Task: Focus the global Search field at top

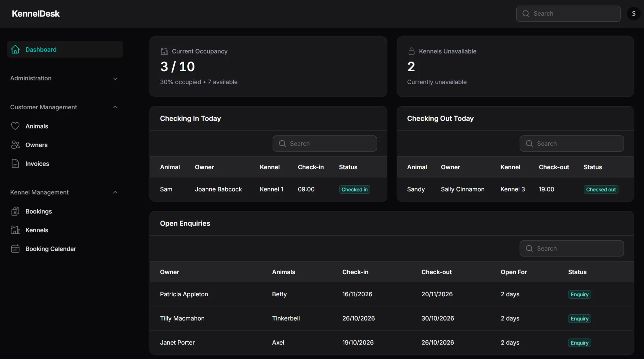Action: pos(568,14)
